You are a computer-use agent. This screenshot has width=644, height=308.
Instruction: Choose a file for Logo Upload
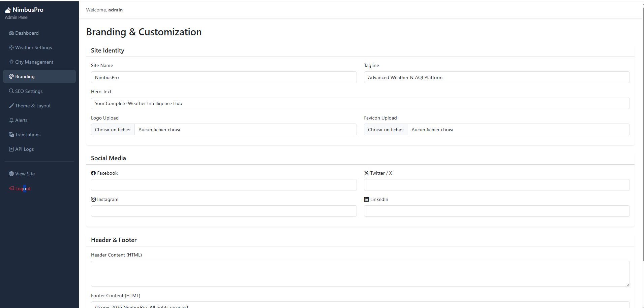113,130
